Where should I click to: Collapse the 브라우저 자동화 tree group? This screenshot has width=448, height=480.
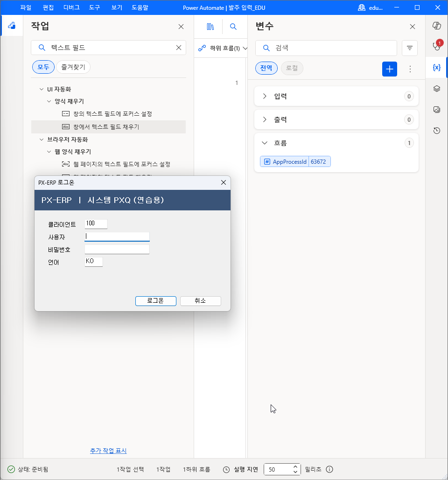click(42, 139)
